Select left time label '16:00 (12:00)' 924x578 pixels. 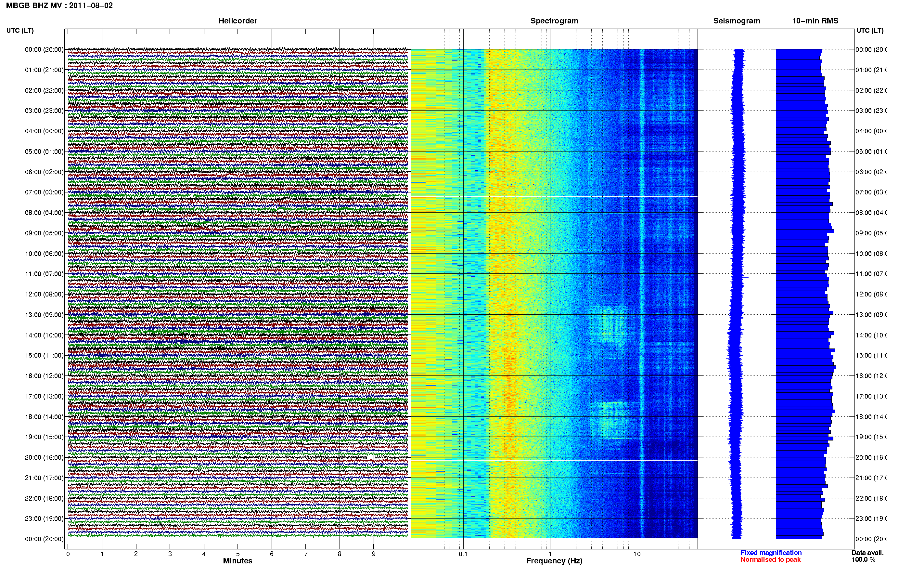tap(44, 376)
